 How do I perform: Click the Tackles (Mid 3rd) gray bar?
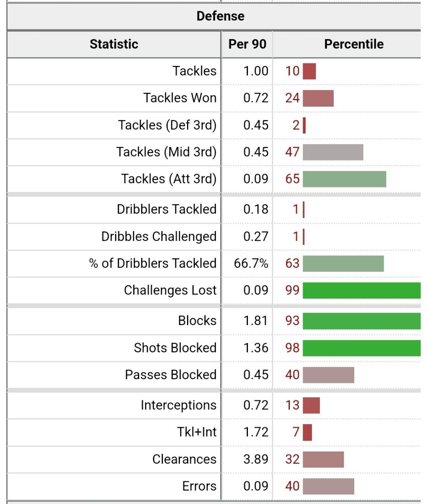click(x=333, y=152)
